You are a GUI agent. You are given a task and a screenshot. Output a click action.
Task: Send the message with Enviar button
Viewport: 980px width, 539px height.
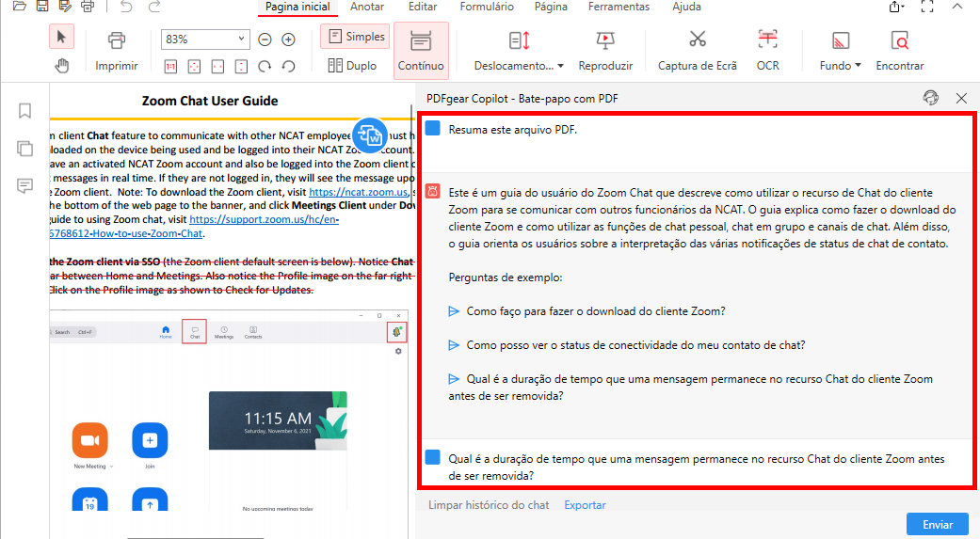coord(938,525)
